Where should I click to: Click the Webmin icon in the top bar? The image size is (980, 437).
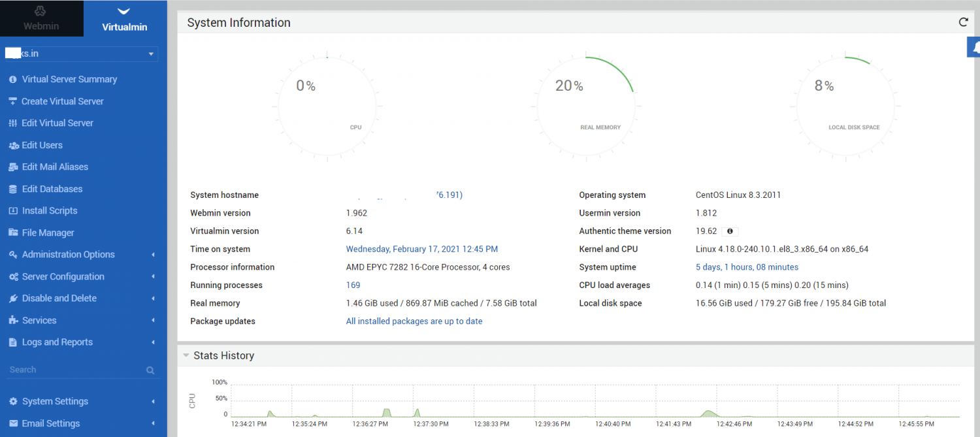click(41, 12)
